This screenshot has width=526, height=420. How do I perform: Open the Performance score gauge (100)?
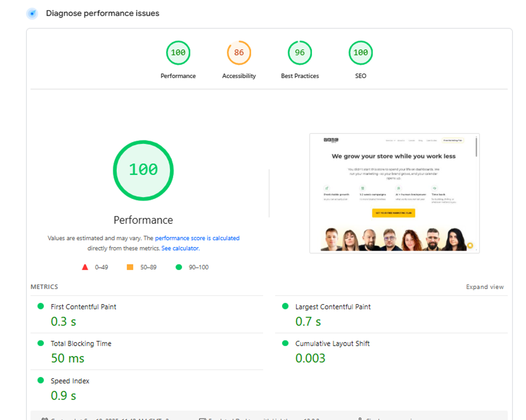[178, 53]
